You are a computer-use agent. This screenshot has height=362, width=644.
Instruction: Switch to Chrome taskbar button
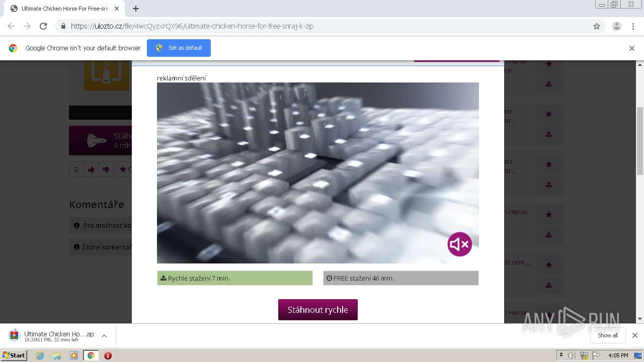pyautogui.click(x=91, y=355)
